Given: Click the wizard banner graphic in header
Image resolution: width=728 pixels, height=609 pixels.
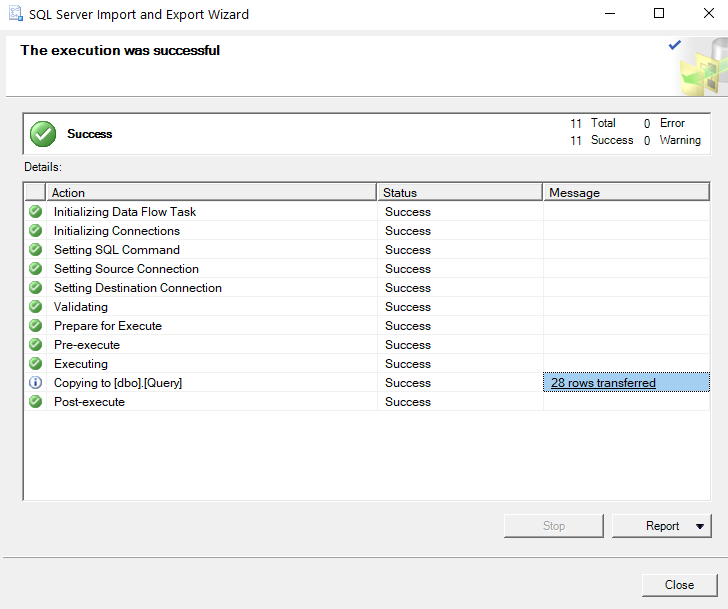Looking at the screenshot, I should 698,66.
